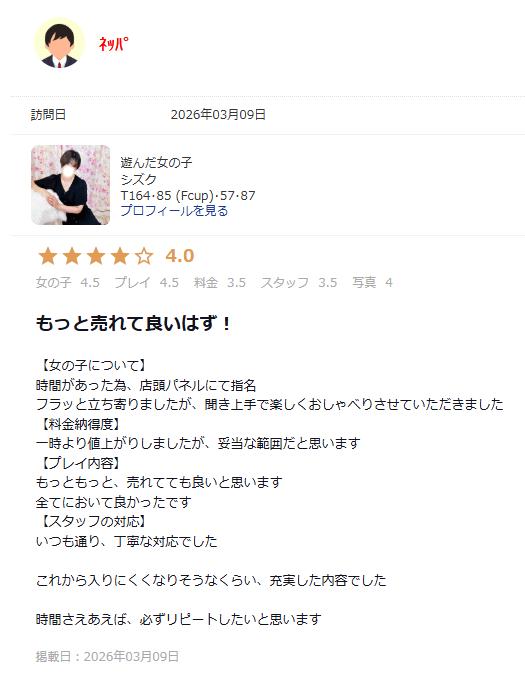Click the empty fifth star
This screenshot has height=676, width=525.
tap(144, 256)
